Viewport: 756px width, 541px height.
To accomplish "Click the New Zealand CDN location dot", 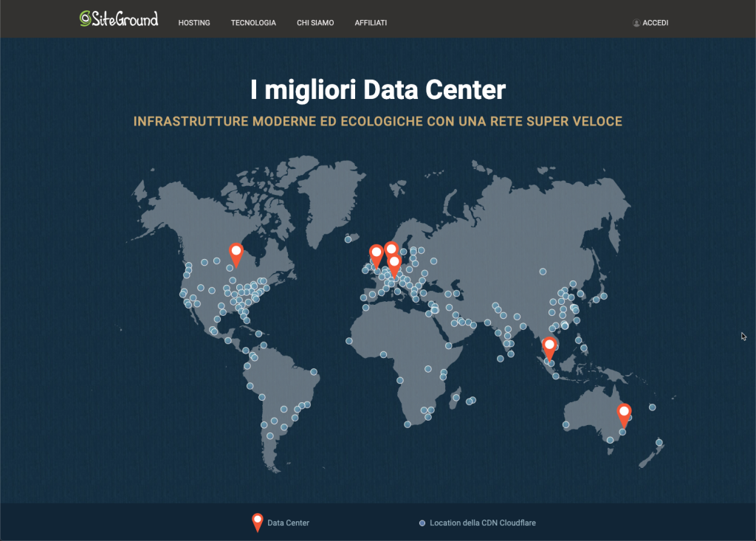I will click(659, 442).
